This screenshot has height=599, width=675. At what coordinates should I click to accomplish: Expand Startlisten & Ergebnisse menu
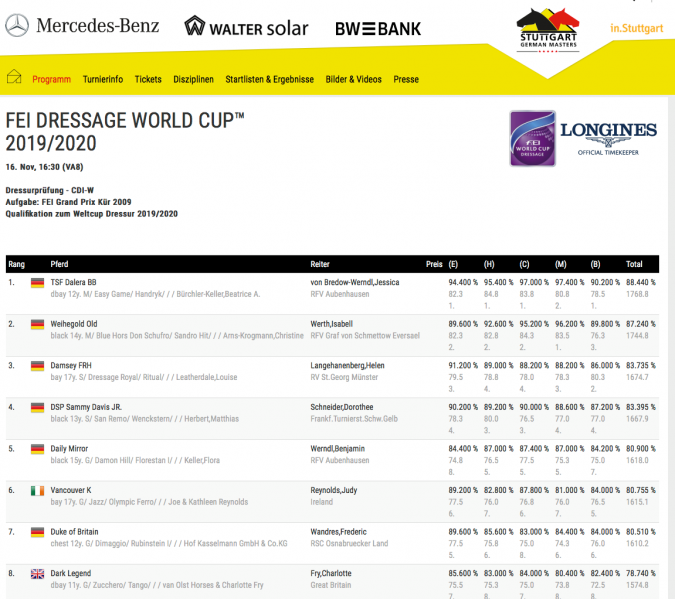[269, 79]
